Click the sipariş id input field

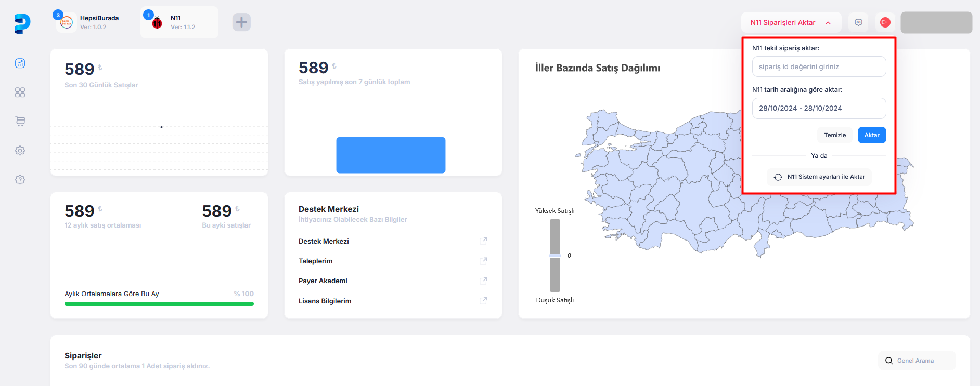point(819,66)
